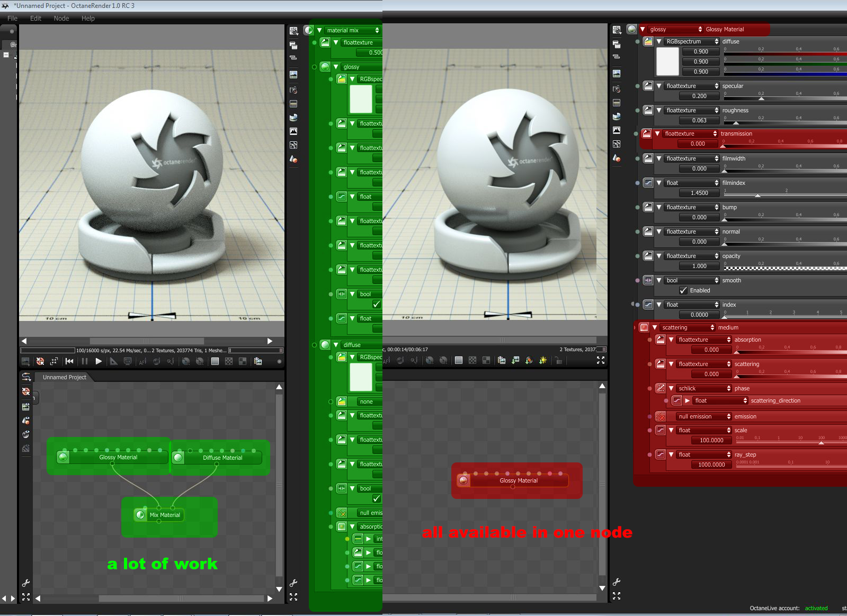Click the 'OctaneLive account:' status text

pos(774,608)
